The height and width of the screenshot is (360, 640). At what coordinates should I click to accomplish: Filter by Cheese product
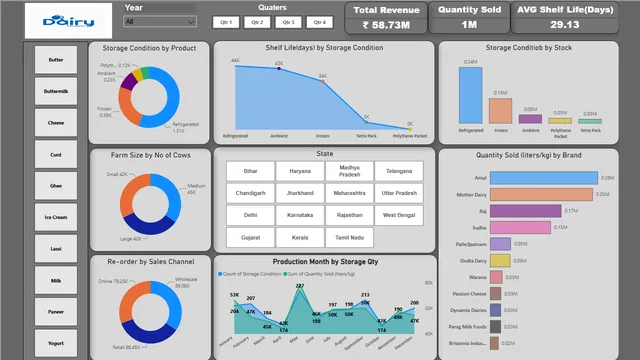point(56,122)
